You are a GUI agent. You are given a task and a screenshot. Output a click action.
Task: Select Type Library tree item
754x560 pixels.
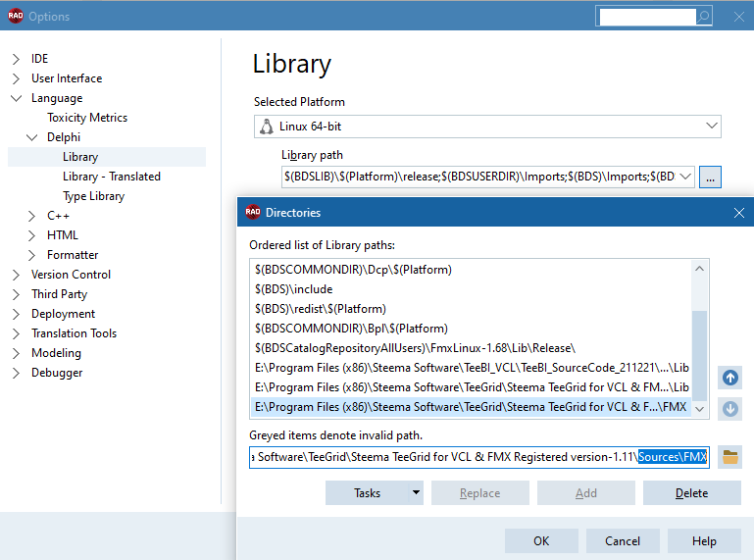[93, 196]
